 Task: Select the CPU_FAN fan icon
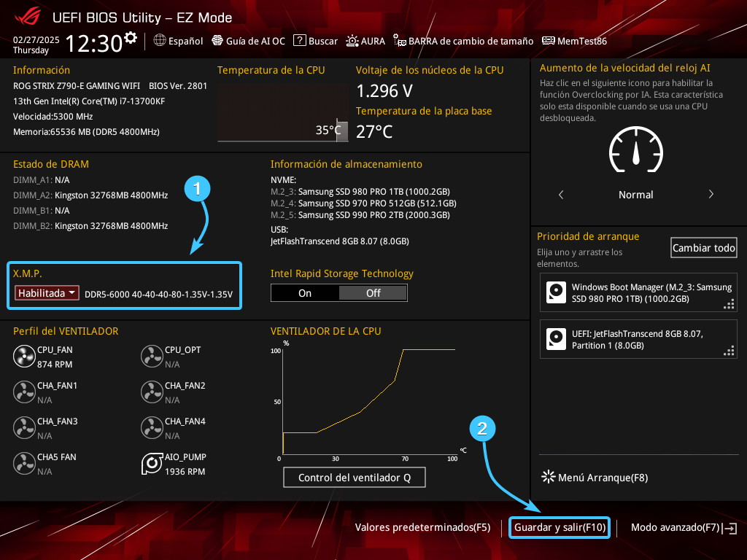24,357
